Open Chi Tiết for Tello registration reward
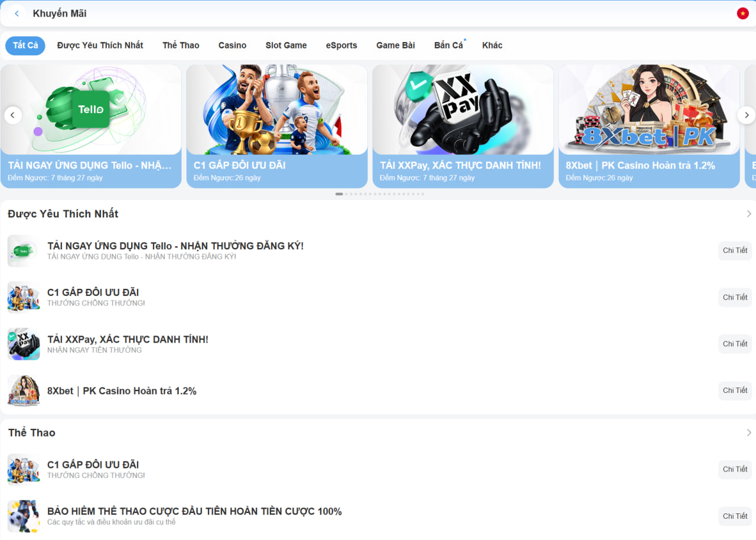 point(735,251)
